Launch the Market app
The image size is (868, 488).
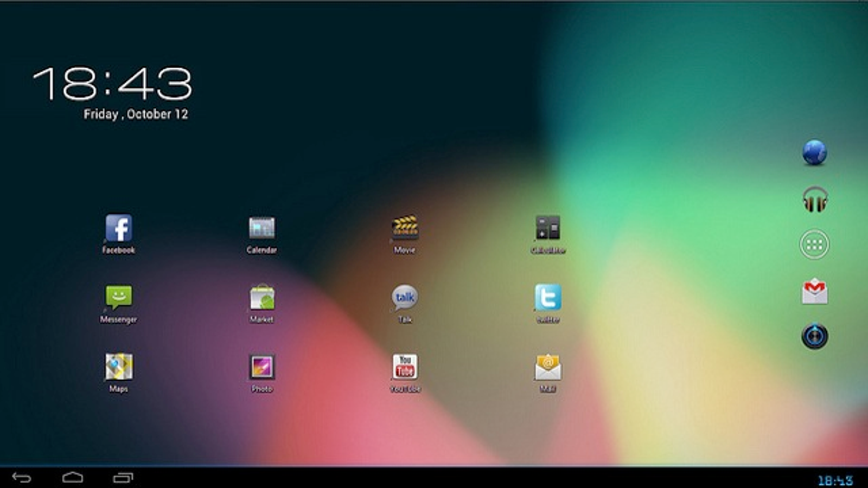261,298
